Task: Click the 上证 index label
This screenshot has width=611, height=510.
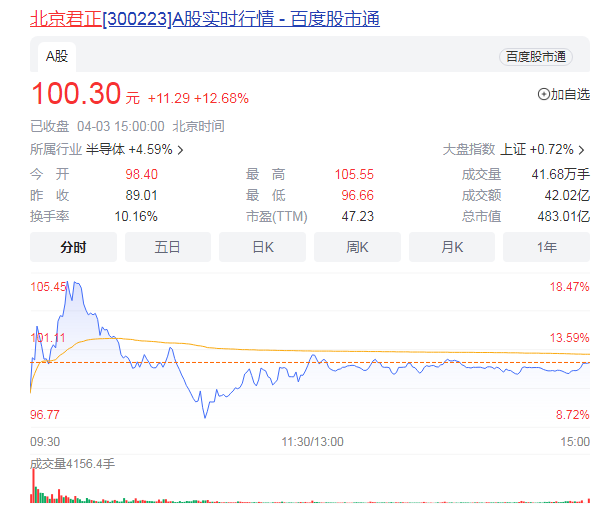Action: [513, 150]
